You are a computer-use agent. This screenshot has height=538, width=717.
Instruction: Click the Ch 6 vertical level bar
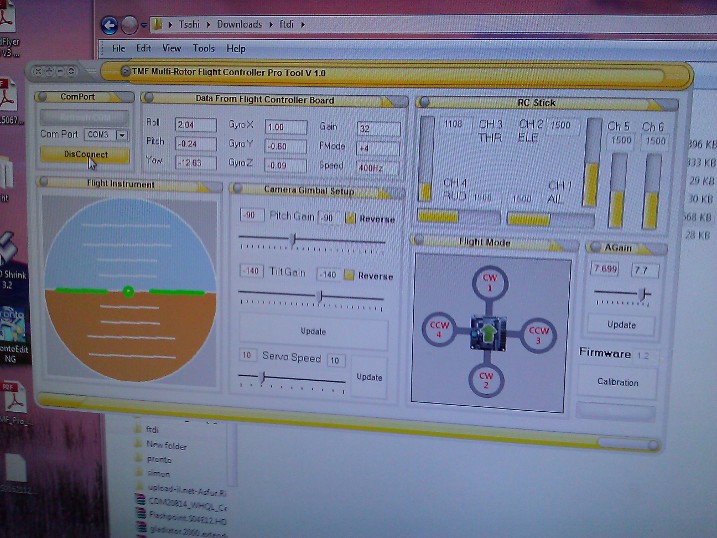click(x=652, y=192)
